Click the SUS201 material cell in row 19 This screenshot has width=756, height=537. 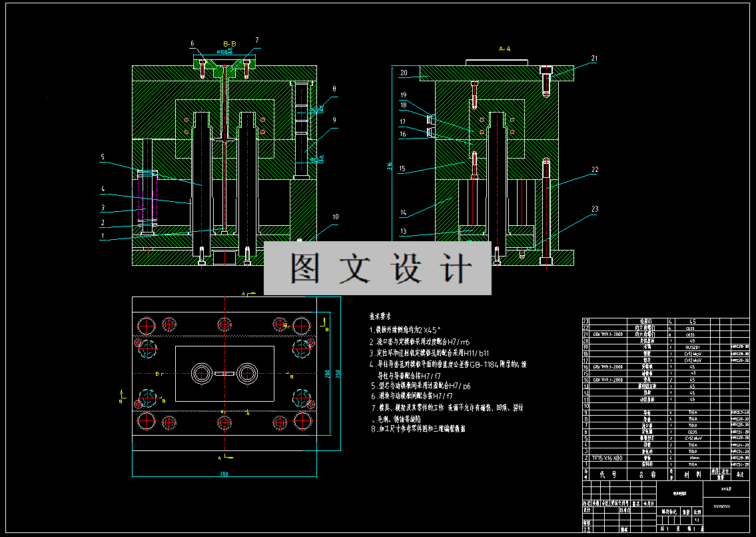(692, 347)
